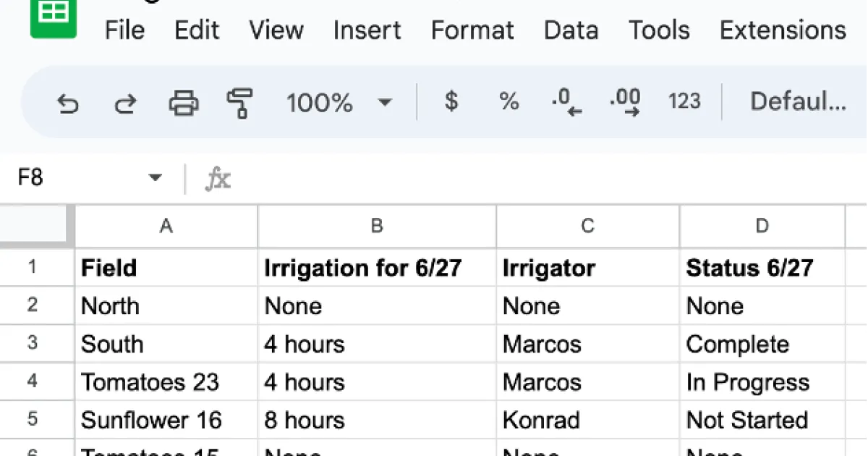Apply currency format with dollar icon

click(451, 101)
